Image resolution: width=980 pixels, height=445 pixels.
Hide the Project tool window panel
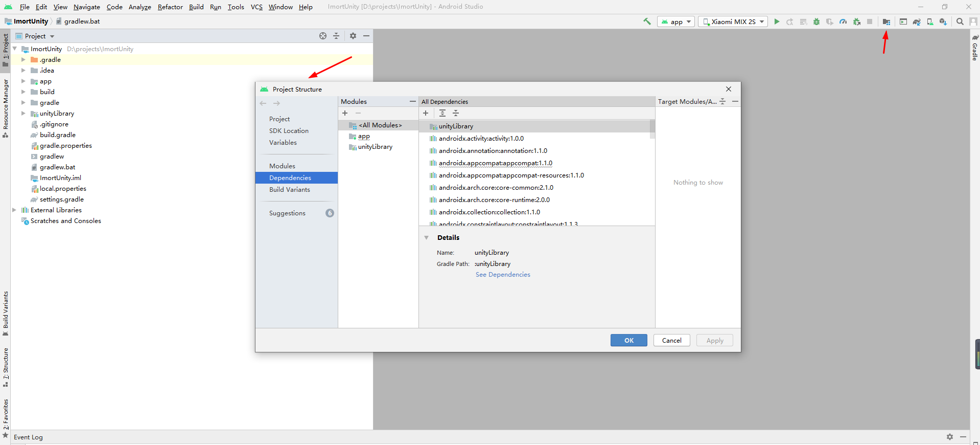pos(366,36)
